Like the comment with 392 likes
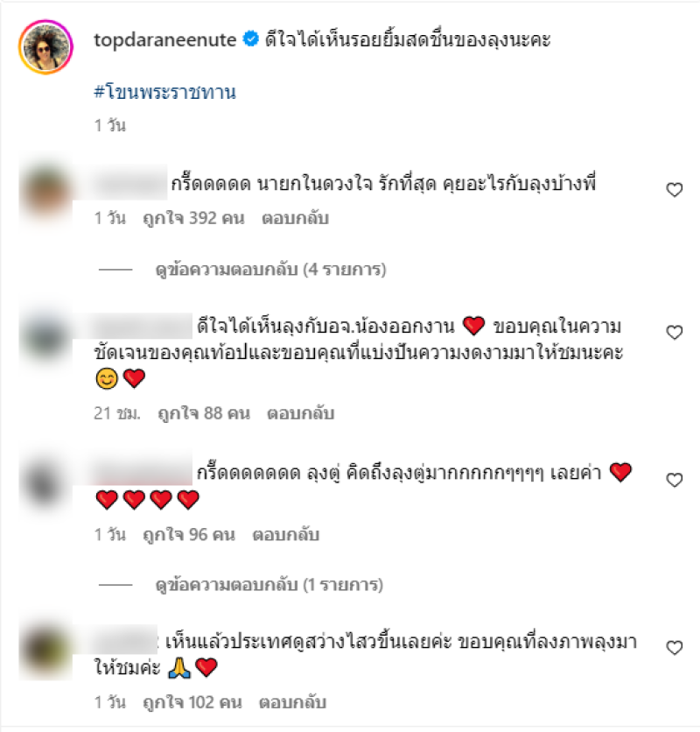 click(675, 190)
